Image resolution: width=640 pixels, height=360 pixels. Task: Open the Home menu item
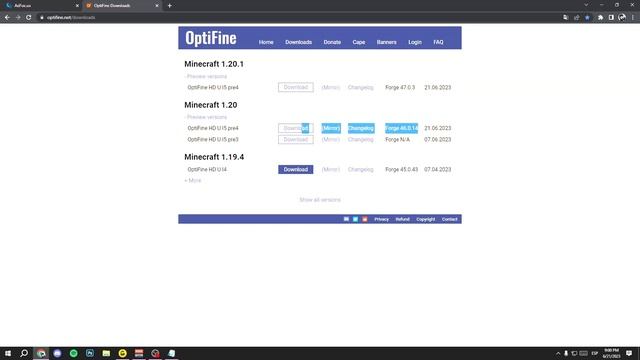[266, 42]
